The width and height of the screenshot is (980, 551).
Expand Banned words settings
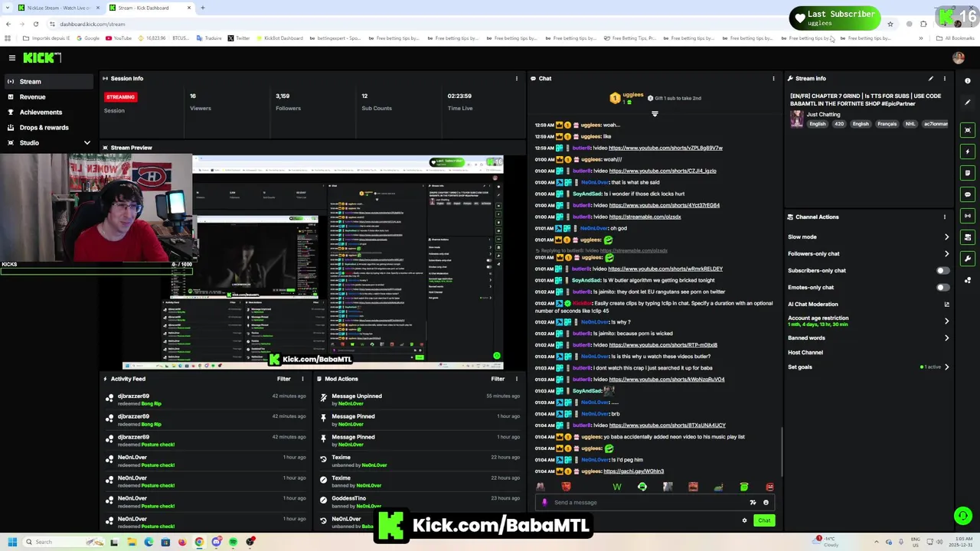tap(946, 337)
